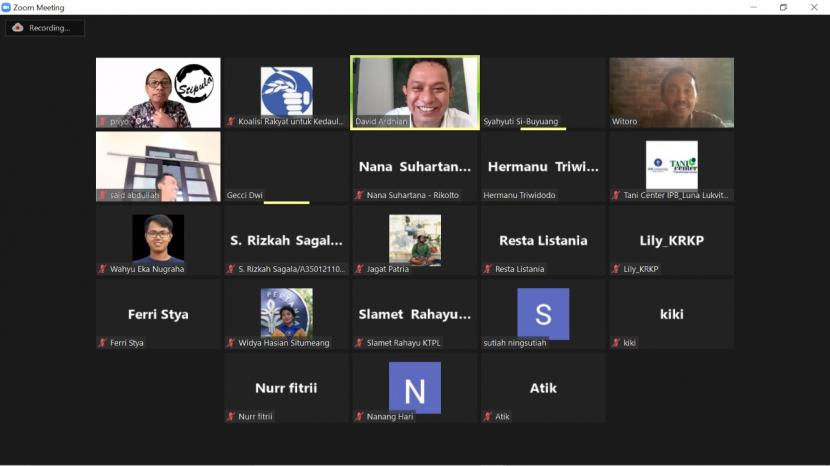Screen dimensions: 830x466
Task: Click the muted mic icon beside Atik
Action: click(487, 417)
